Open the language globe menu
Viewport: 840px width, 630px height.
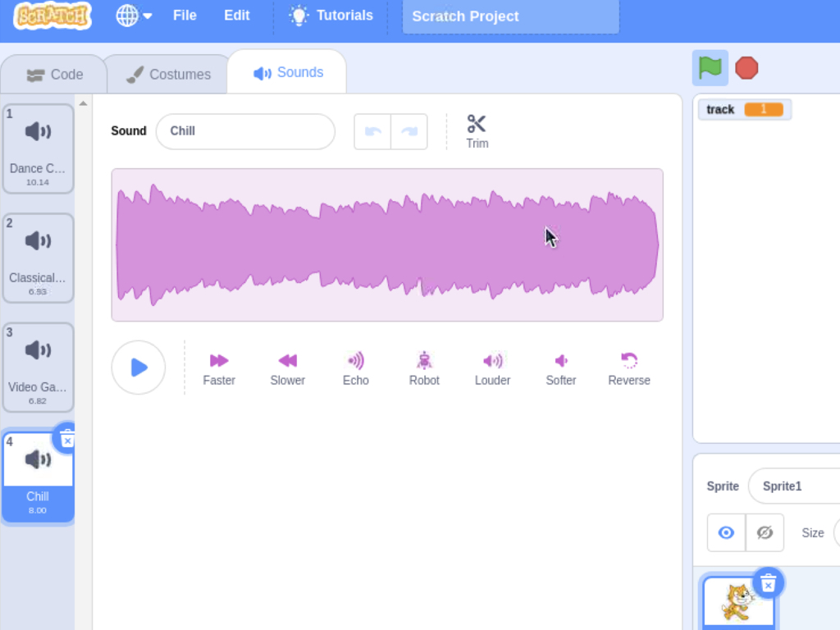134,16
